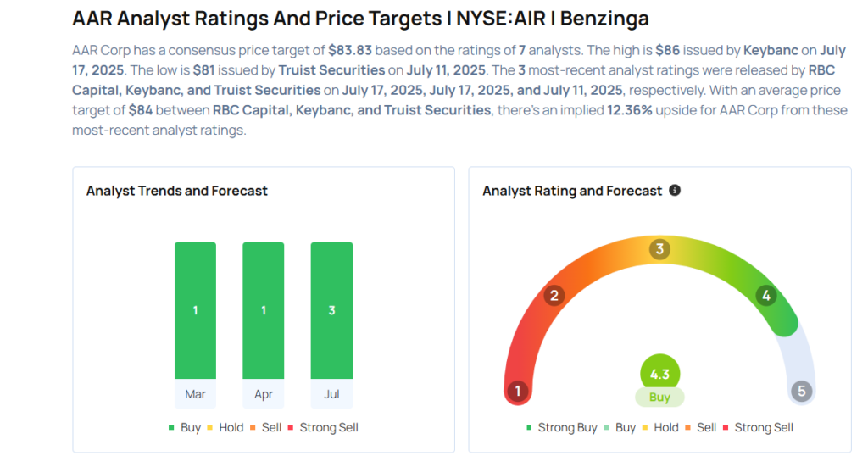Toggle Hold legend in rating gauge
This screenshot has width=868, height=467.
pos(659,428)
